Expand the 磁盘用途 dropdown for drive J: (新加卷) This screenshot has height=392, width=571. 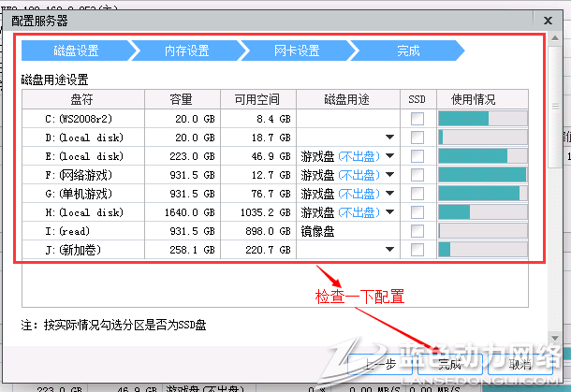[x=390, y=250]
